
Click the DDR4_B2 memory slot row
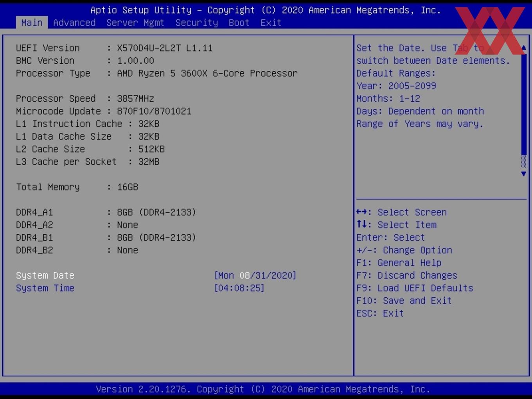[77, 250]
